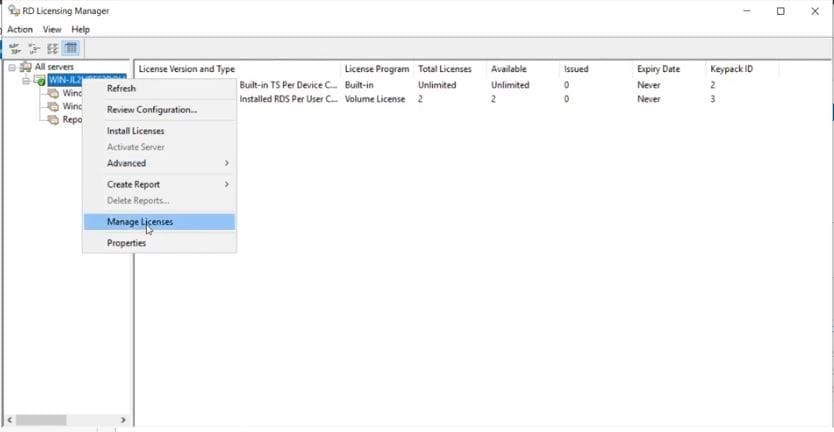Click the tree pane scrollbar right arrow
The image size is (834, 432).
point(124,421)
